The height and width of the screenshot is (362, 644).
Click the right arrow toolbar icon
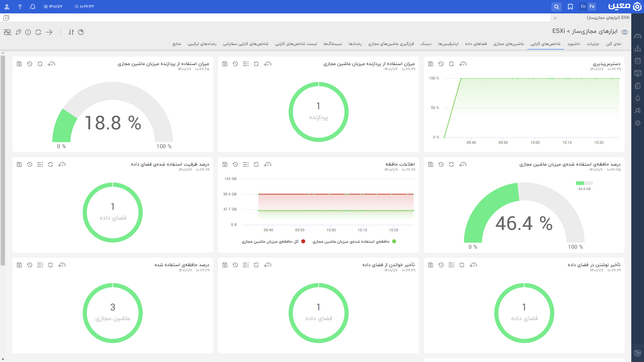(49, 32)
